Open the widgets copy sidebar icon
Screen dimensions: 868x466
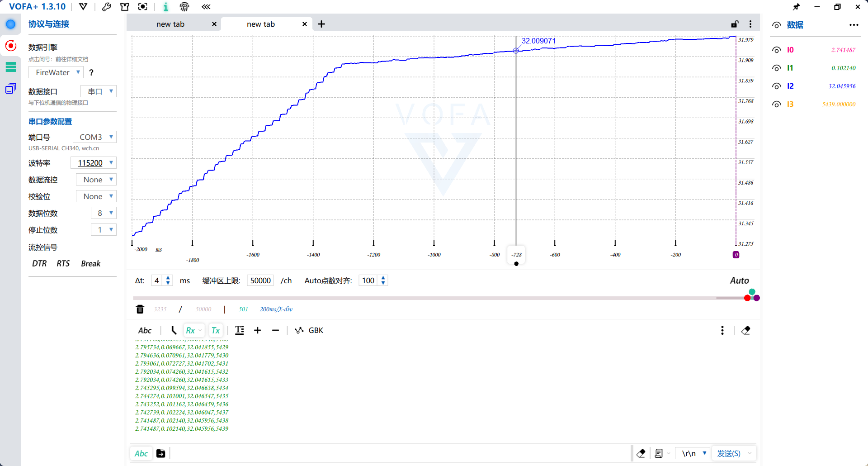(11, 88)
